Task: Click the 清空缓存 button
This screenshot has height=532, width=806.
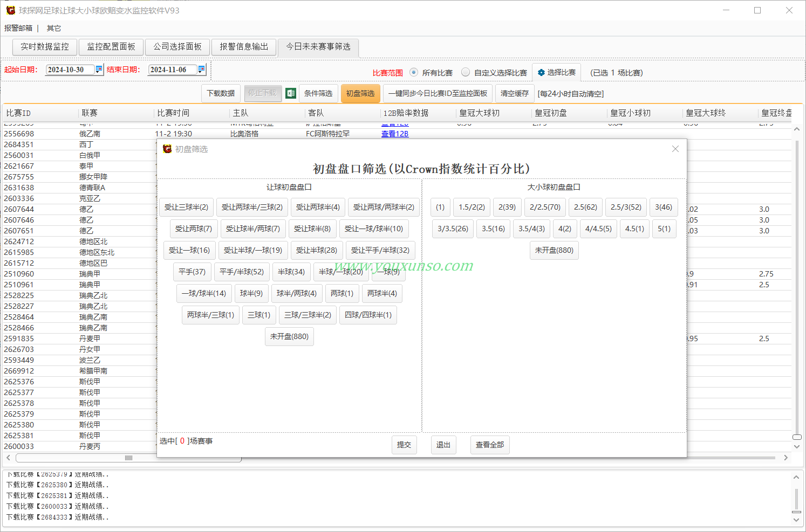Action: (x=515, y=93)
